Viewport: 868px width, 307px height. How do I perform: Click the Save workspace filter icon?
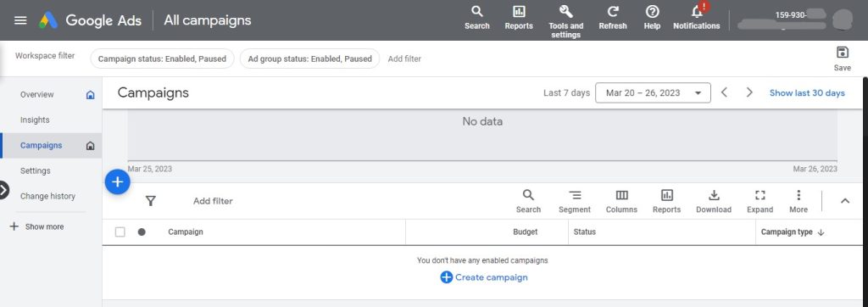click(x=842, y=53)
